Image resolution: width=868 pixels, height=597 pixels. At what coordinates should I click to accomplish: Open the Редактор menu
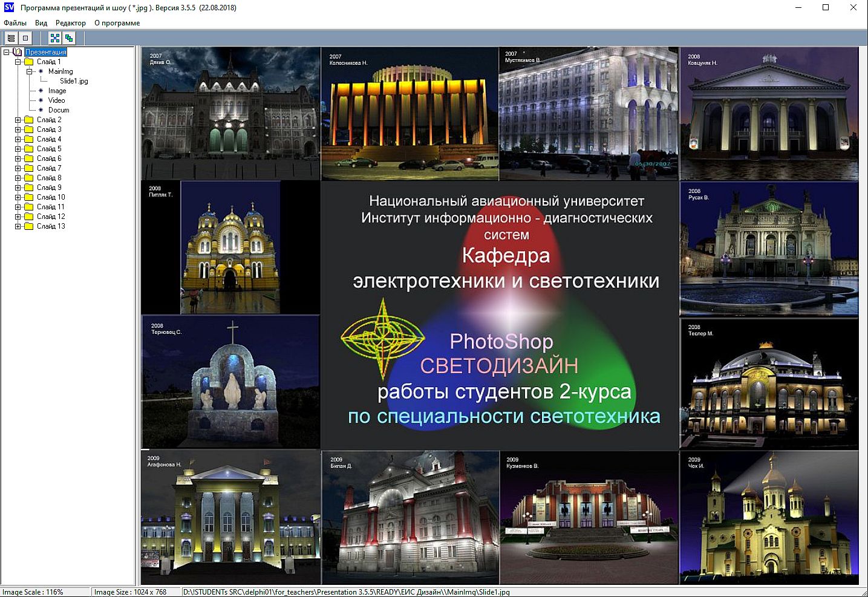coord(71,23)
